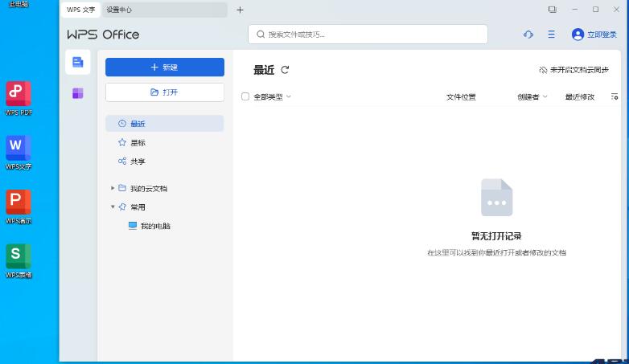Image resolution: width=629 pixels, height=364 pixels.
Task: Click the user avatar icon
Action: tap(578, 35)
